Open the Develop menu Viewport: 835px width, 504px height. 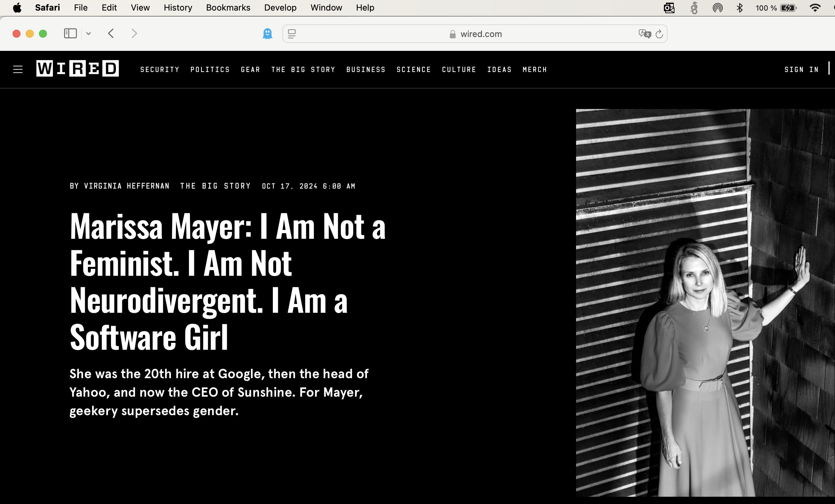(280, 8)
